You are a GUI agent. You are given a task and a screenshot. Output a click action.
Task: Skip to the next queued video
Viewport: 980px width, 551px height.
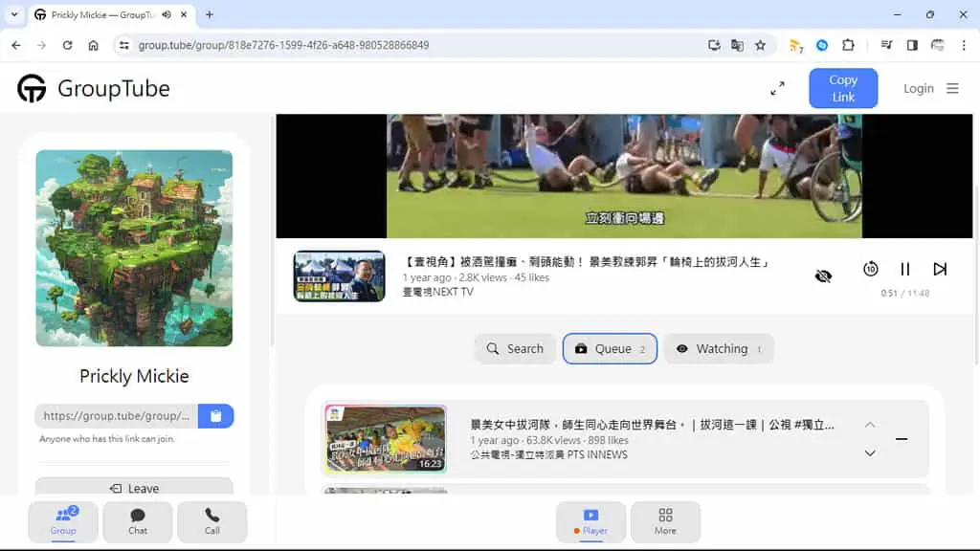pos(940,269)
